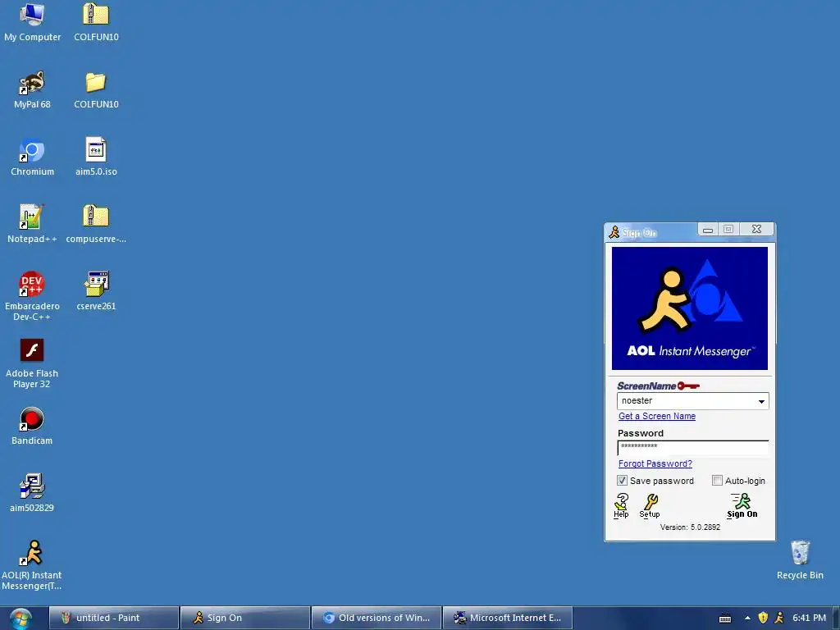The image size is (840, 630).
Task: Click the Sign On running man button
Action: point(742,505)
